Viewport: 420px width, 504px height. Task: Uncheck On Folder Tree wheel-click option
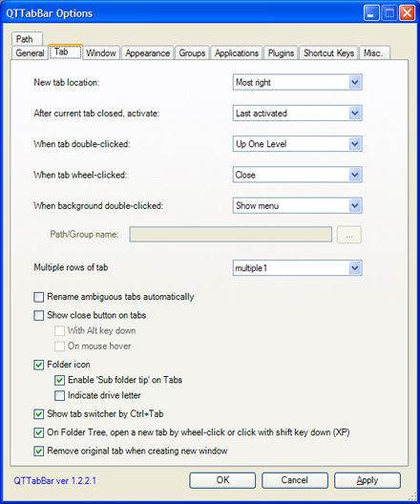39,432
